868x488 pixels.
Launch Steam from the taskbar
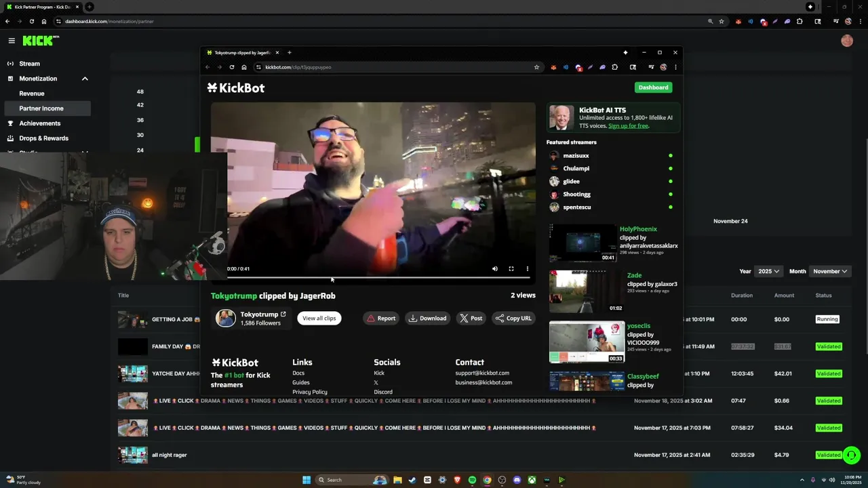412,480
